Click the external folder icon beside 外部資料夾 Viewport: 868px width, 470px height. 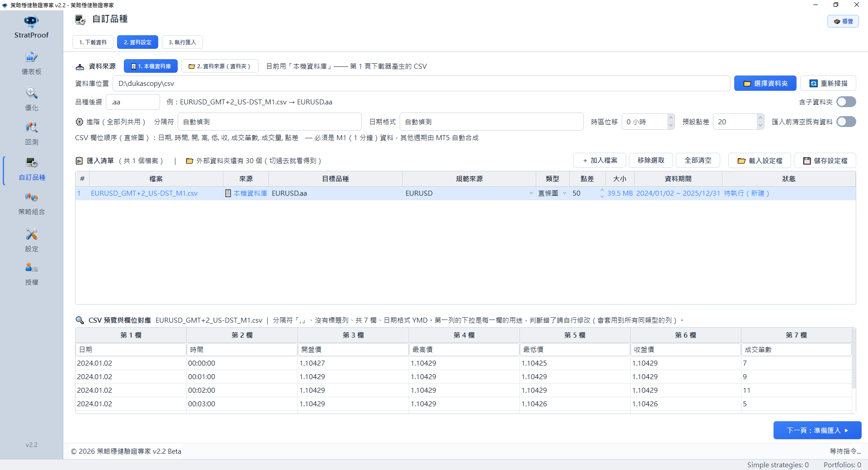point(190,161)
